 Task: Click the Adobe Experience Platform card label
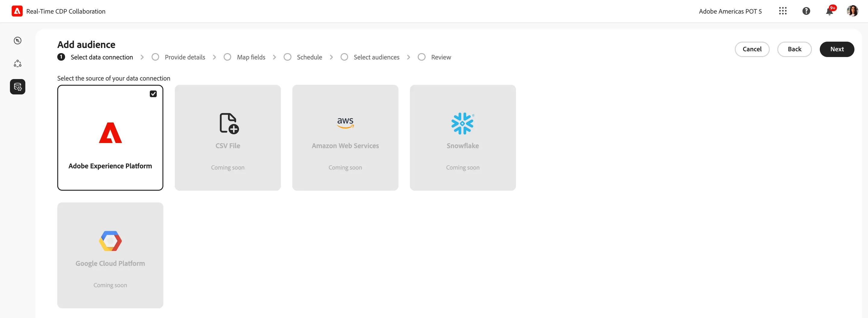pos(110,166)
